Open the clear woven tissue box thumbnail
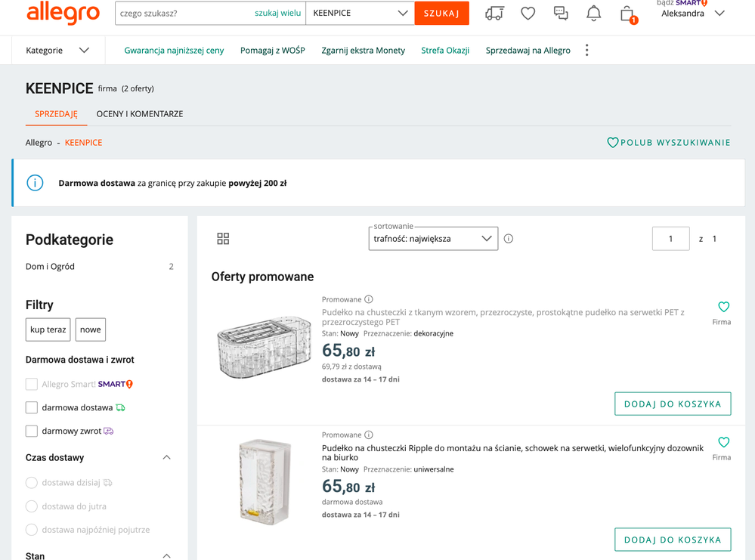This screenshot has height=560, width=755. (265, 347)
